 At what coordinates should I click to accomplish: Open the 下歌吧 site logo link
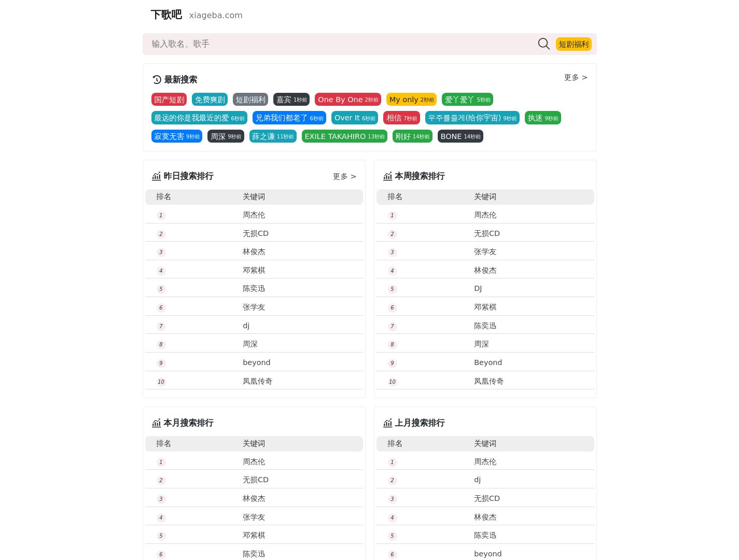[166, 15]
